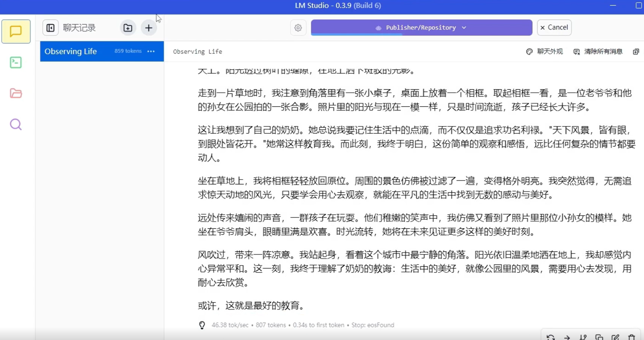
Task: Regenerate the assistant message
Action: pos(551,337)
